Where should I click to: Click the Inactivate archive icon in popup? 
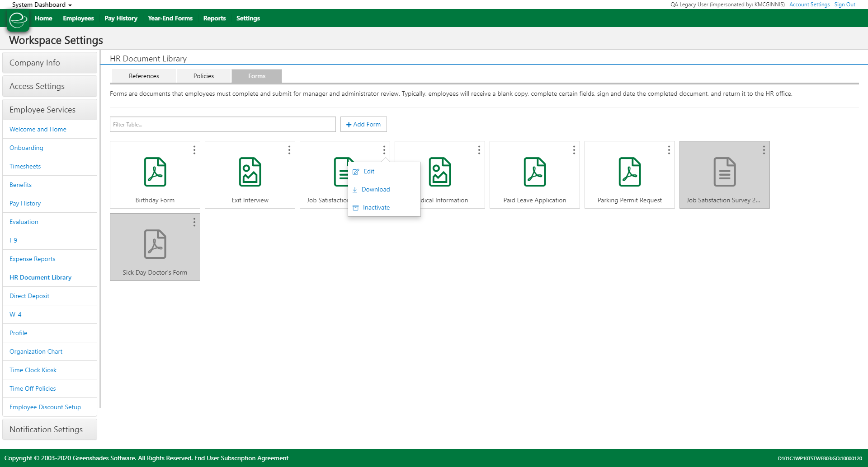click(x=355, y=208)
